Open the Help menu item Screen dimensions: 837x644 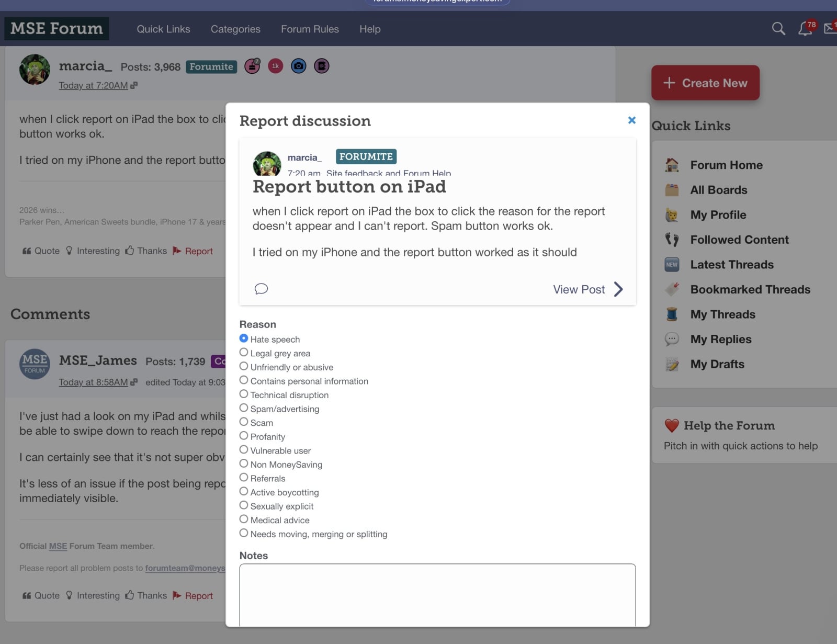pos(370,29)
